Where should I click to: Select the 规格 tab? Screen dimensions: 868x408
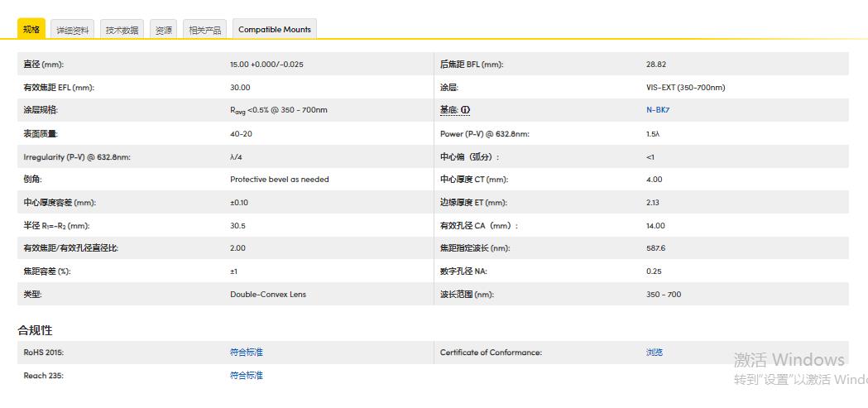pyautogui.click(x=31, y=29)
